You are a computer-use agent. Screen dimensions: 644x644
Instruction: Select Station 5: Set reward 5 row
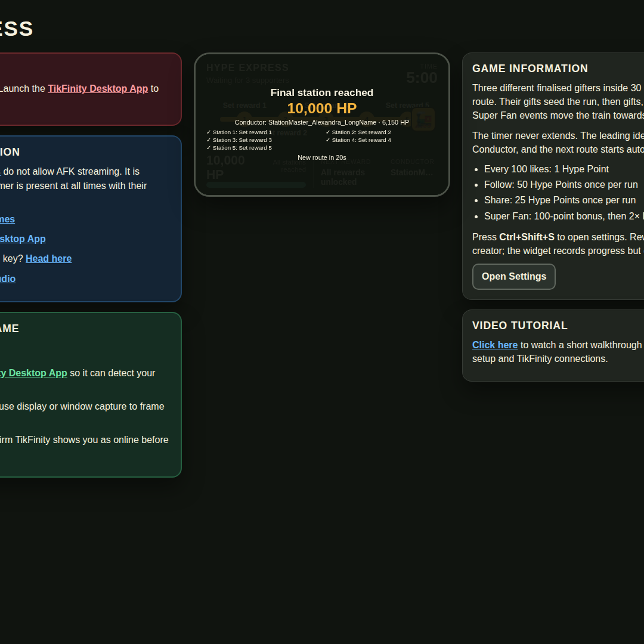click(x=239, y=148)
